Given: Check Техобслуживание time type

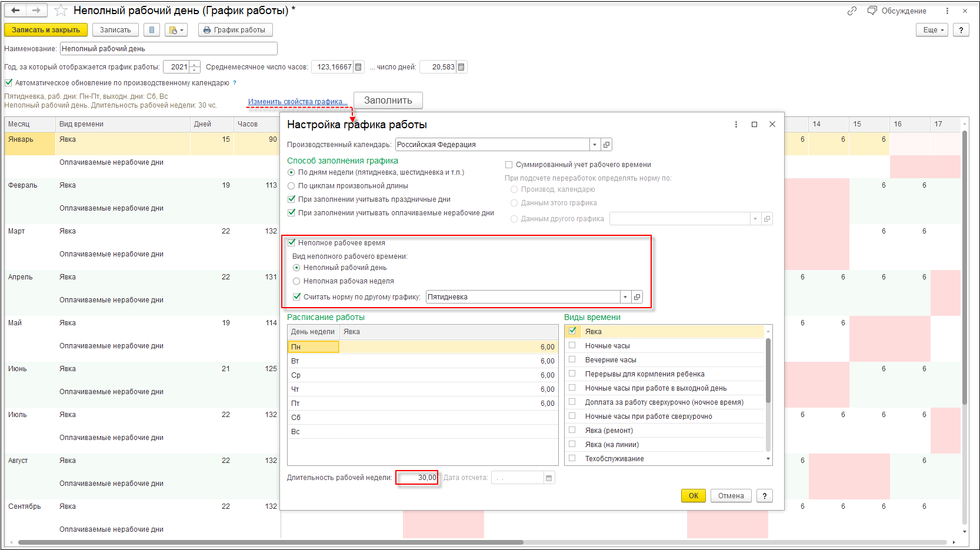Looking at the screenshot, I should (x=572, y=458).
